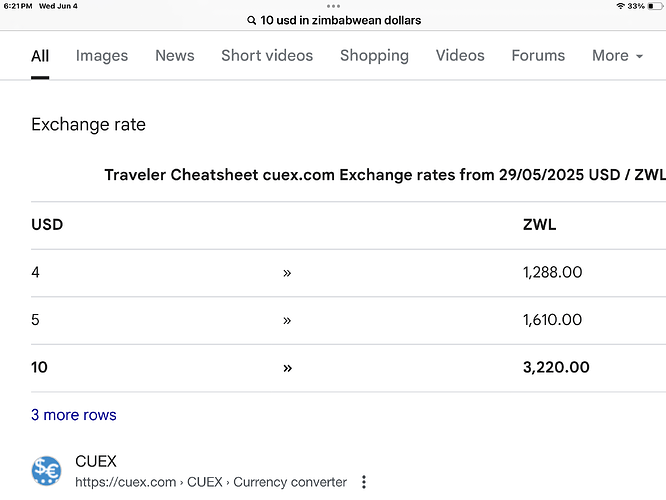Screen dimensions: 666x500
Task: Open CUEX result options menu dots
Action: [364, 482]
